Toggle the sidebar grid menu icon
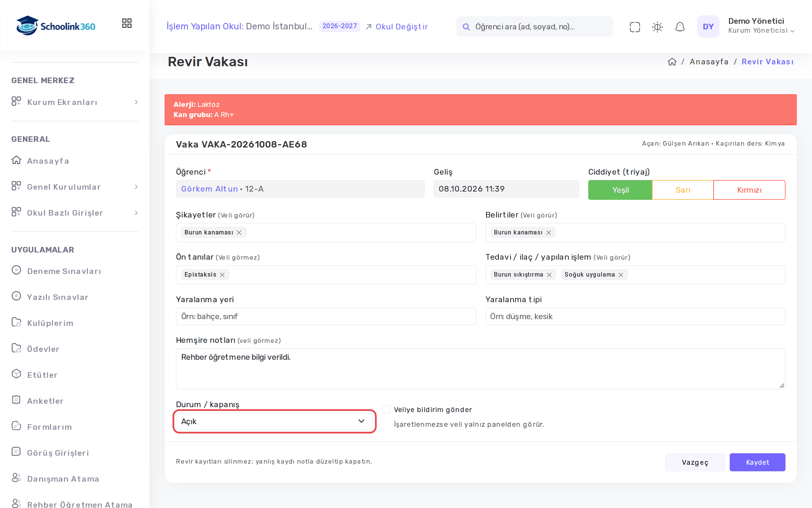This screenshot has height=508, width=812. pyautogui.click(x=127, y=23)
